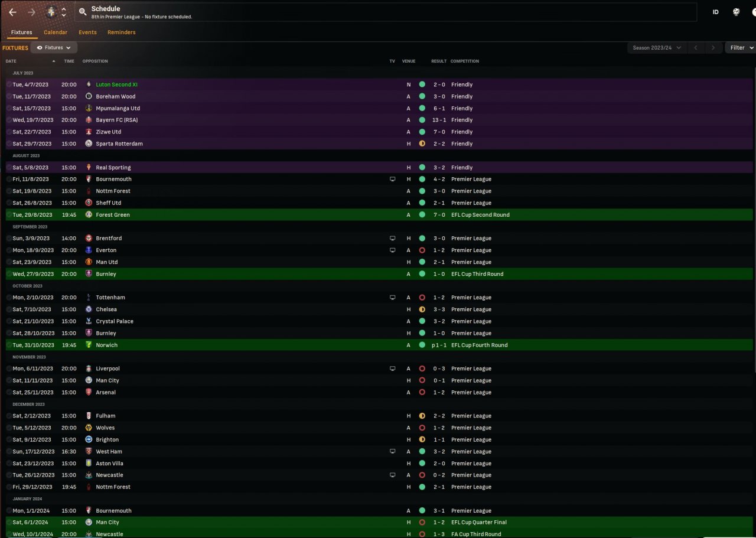This screenshot has height=538, width=756.
Task: Open the Fulham team link
Action: tap(105, 416)
